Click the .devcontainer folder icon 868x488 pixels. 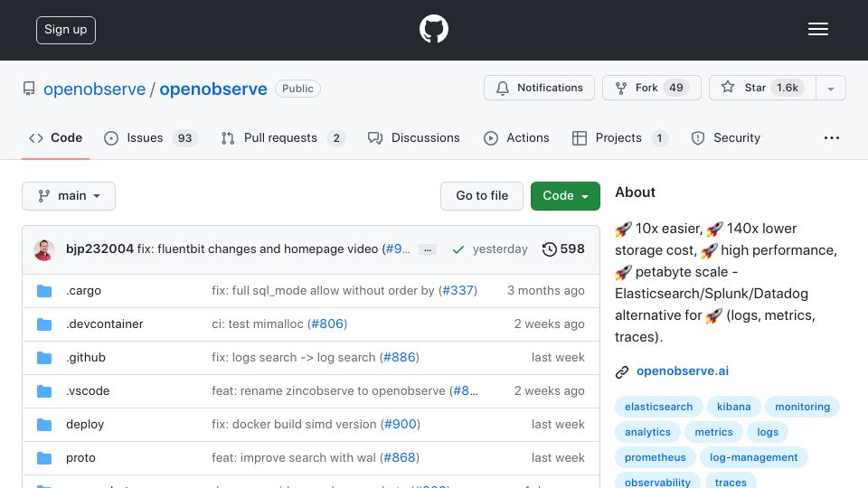click(44, 324)
